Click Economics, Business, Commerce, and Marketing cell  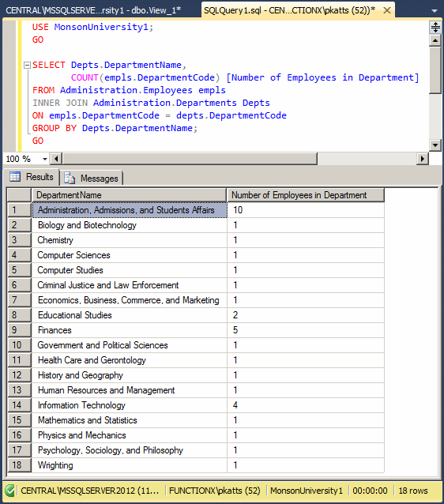[x=130, y=300]
